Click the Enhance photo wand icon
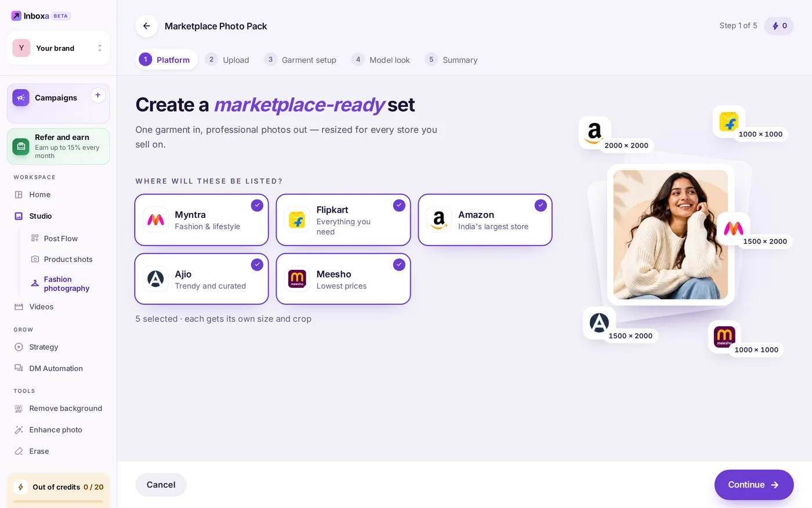The width and height of the screenshot is (812, 508). (x=19, y=430)
